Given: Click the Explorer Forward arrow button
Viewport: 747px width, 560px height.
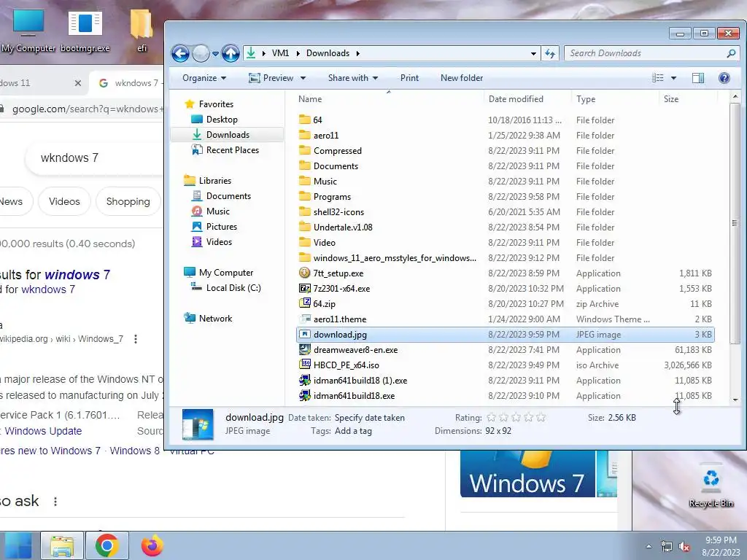Looking at the screenshot, I should (x=201, y=53).
